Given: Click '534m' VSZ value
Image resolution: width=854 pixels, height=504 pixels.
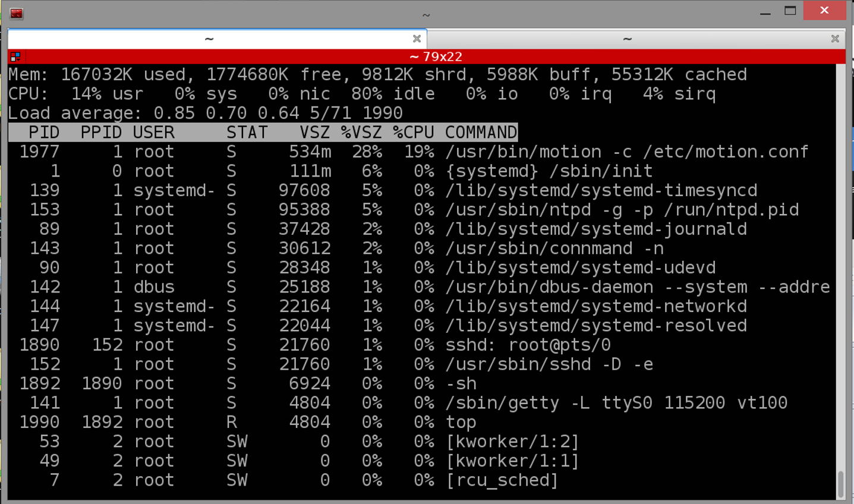Looking at the screenshot, I should tap(310, 152).
